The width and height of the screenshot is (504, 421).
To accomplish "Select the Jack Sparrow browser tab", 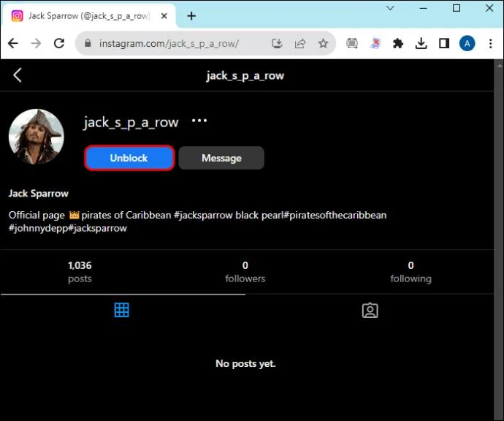I will (x=88, y=16).
